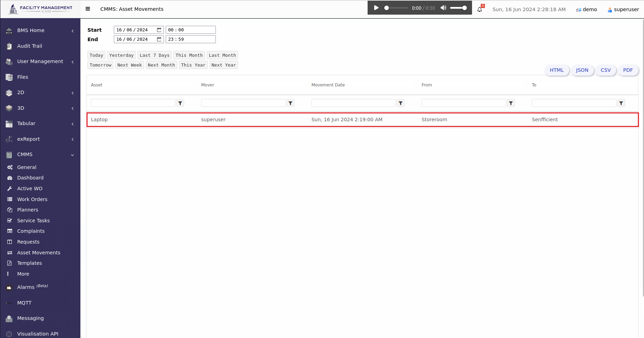Click the Start time field 00:00
The height and width of the screenshot is (338, 644).
tap(191, 30)
